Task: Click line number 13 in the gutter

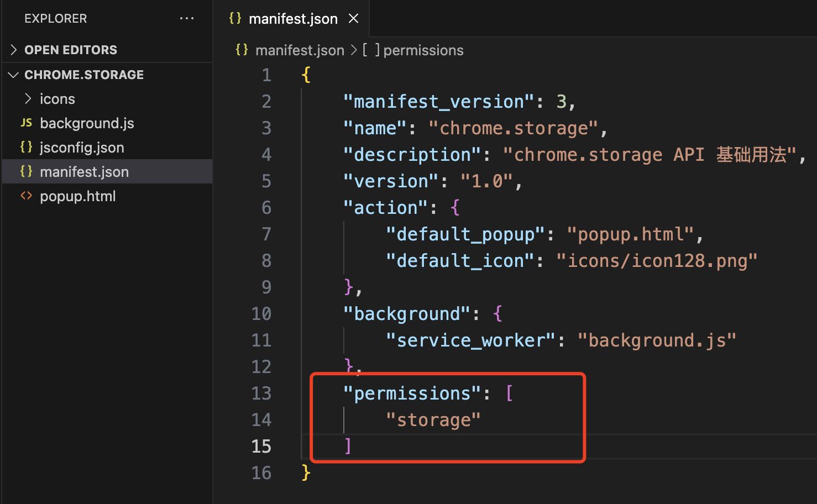Action: pyautogui.click(x=261, y=393)
